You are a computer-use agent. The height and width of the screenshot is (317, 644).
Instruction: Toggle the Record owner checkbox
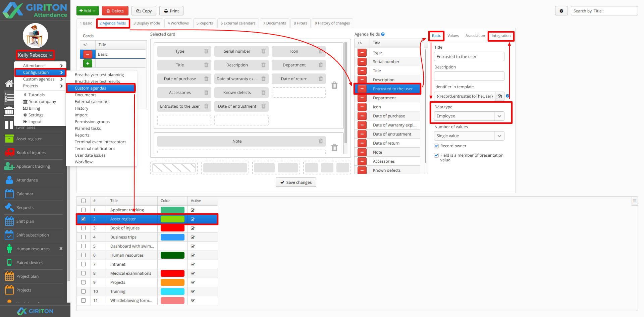(436, 146)
